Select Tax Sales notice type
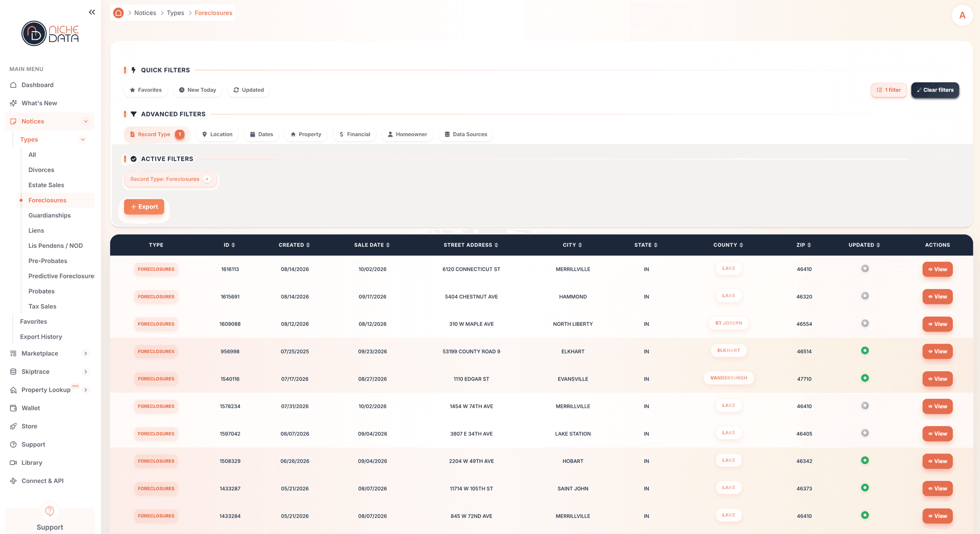The width and height of the screenshot is (980, 534). (42, 307)
